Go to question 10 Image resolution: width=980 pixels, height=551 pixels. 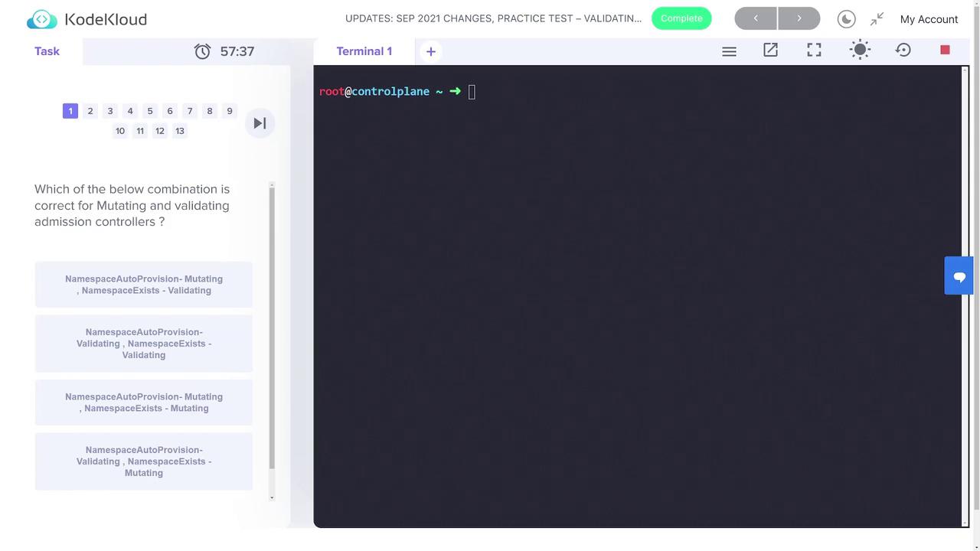120,131
